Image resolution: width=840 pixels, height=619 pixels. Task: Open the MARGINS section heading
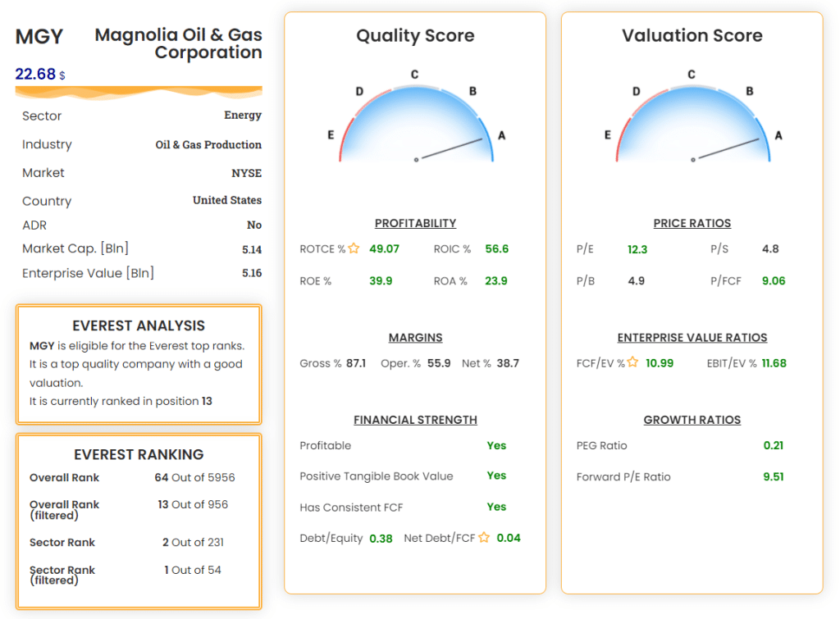415,338
